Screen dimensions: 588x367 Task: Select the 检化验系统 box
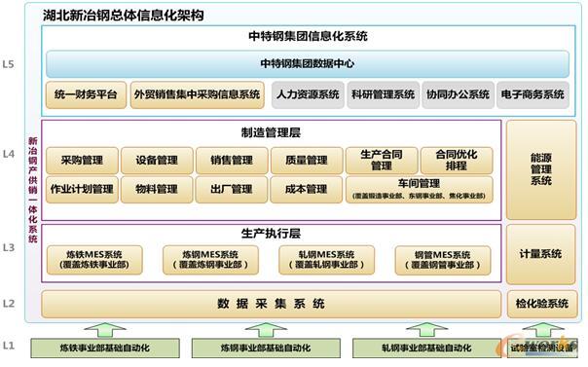coord(542,304)
